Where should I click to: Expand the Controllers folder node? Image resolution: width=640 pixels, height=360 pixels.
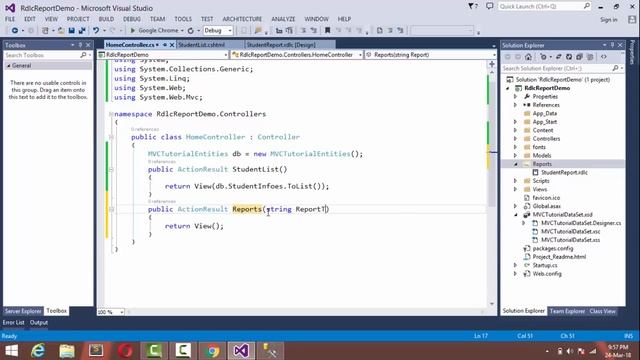[x=516, y=139]
